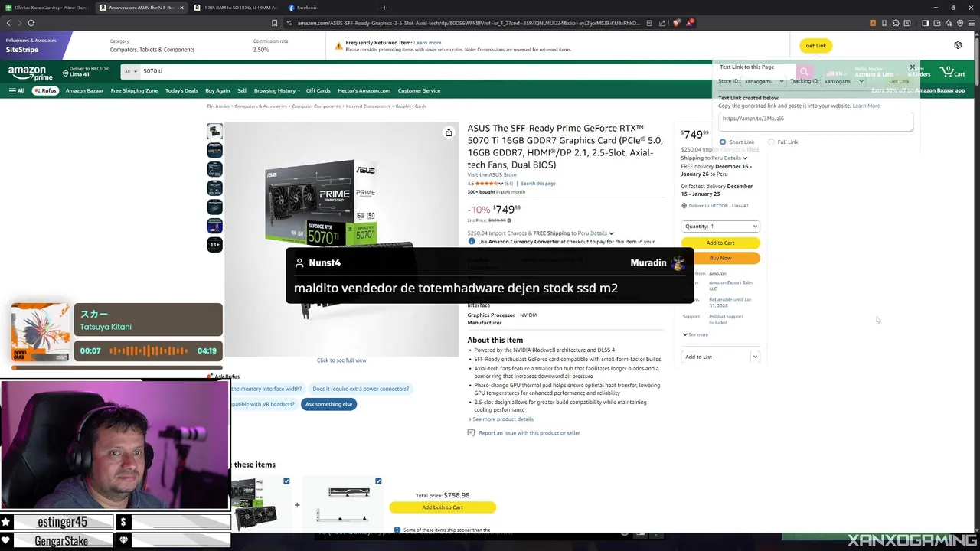
Task: Expand the Browsing History menu
Action: tap(277, 90)
